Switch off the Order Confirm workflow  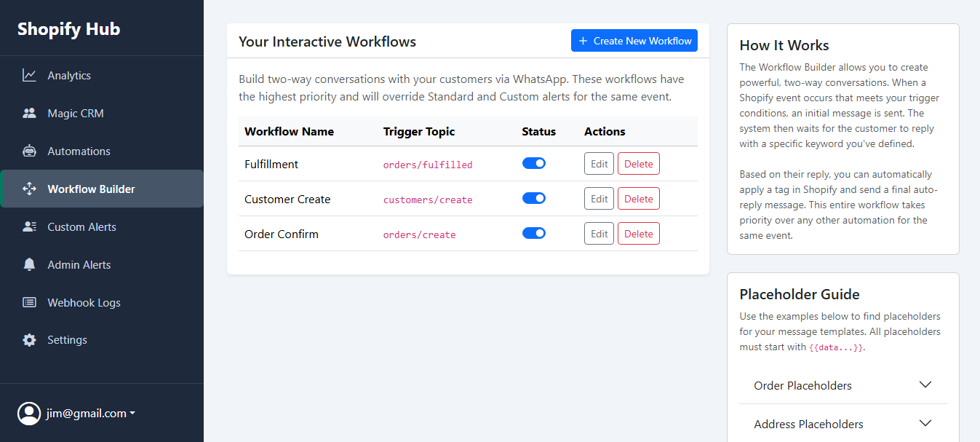coord(534,234)
